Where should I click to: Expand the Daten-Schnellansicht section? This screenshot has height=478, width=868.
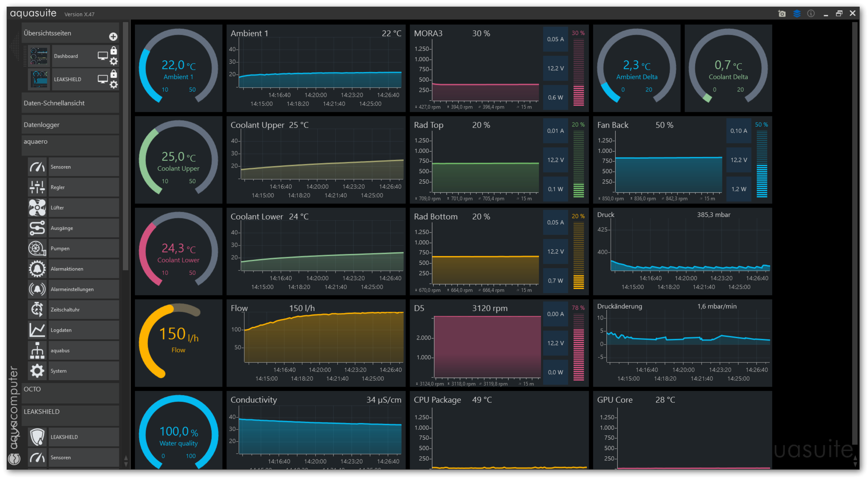(x=70, y=103)
